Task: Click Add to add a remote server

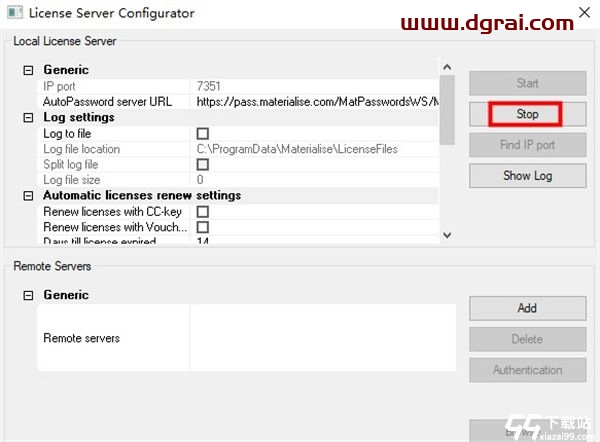Action: pyautogui.click(x=527, y=308)
